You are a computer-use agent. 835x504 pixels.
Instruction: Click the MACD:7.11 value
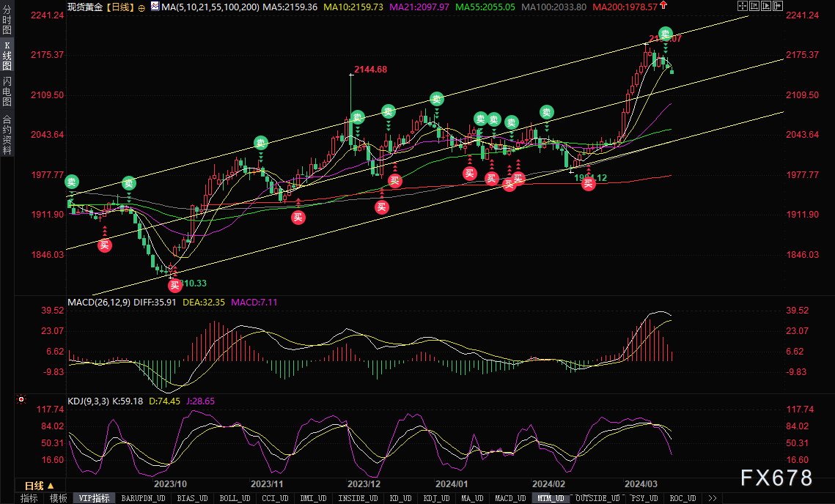coord(254,303)
